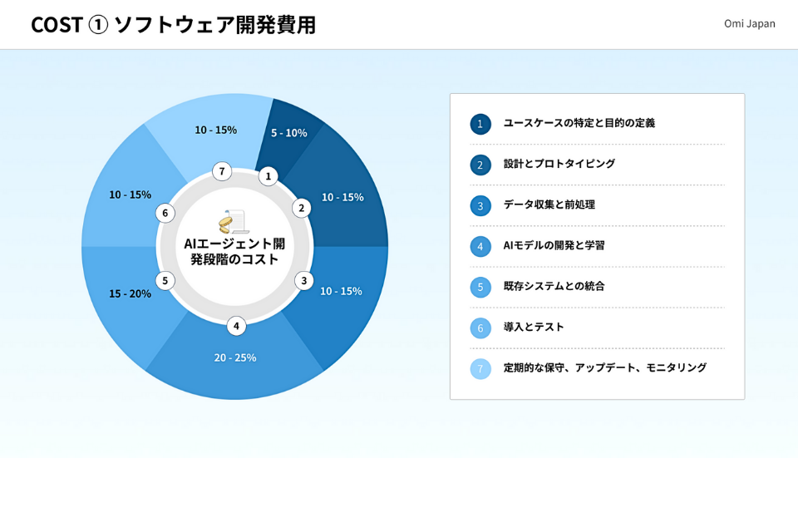The height and width of the screenshot is (532, 798).
Task: Click the number 5 badge beside 既存システムとの統合
Action: 480,287
